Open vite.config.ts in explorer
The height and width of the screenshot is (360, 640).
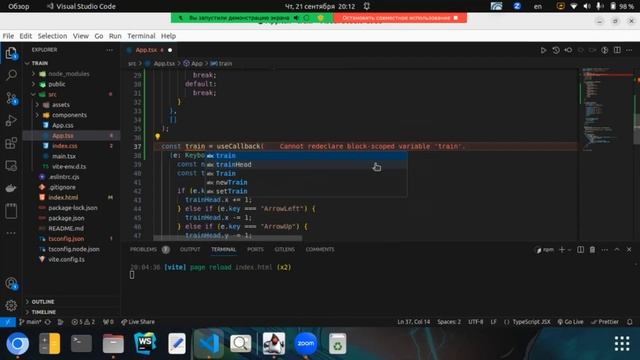click(x=66, y=259)
